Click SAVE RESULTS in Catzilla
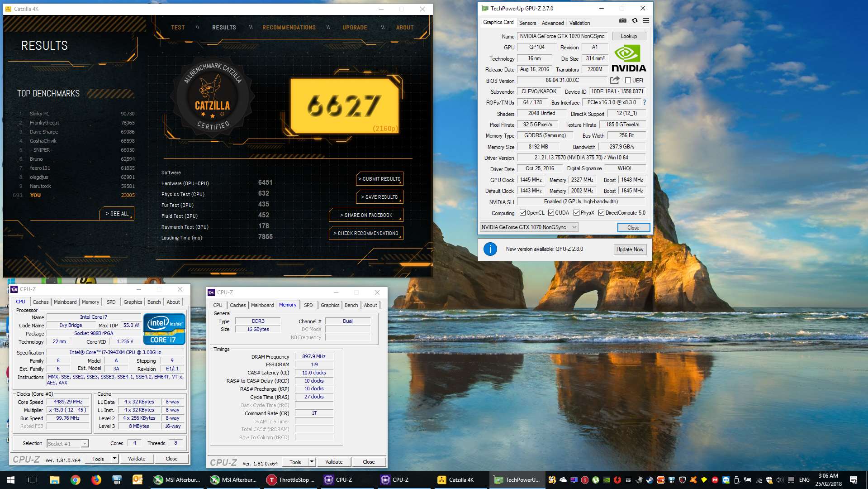The image size is (868, 489). pyautogui.click(x=379, y=197)
